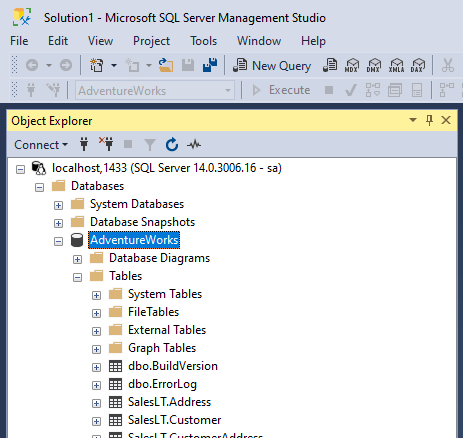Expand the FileTables folder
463x438 pixels.
coord(96,313)
